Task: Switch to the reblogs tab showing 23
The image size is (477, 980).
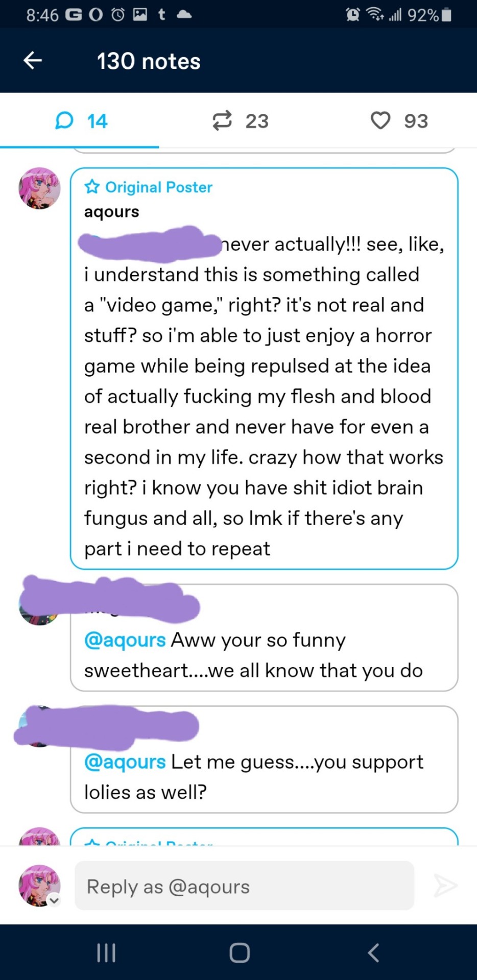Action: click(x=240, y=121)
